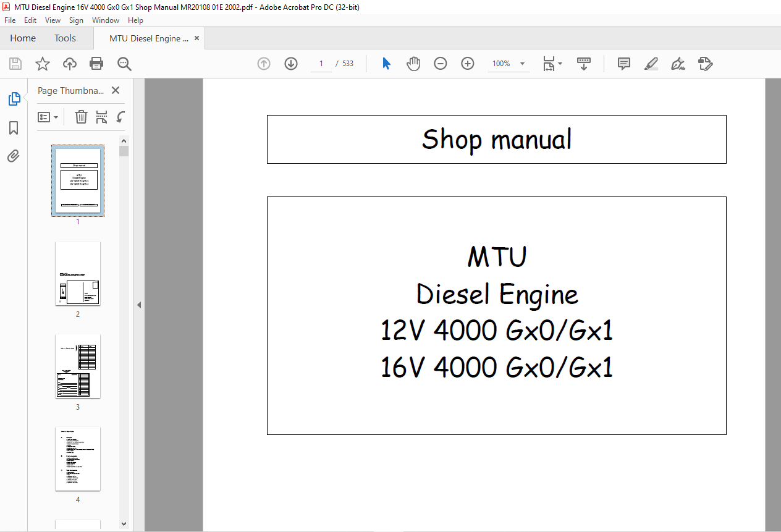Select page 3 thumbnail
This screenshot has height=532, width=781.
coord(78,366)
